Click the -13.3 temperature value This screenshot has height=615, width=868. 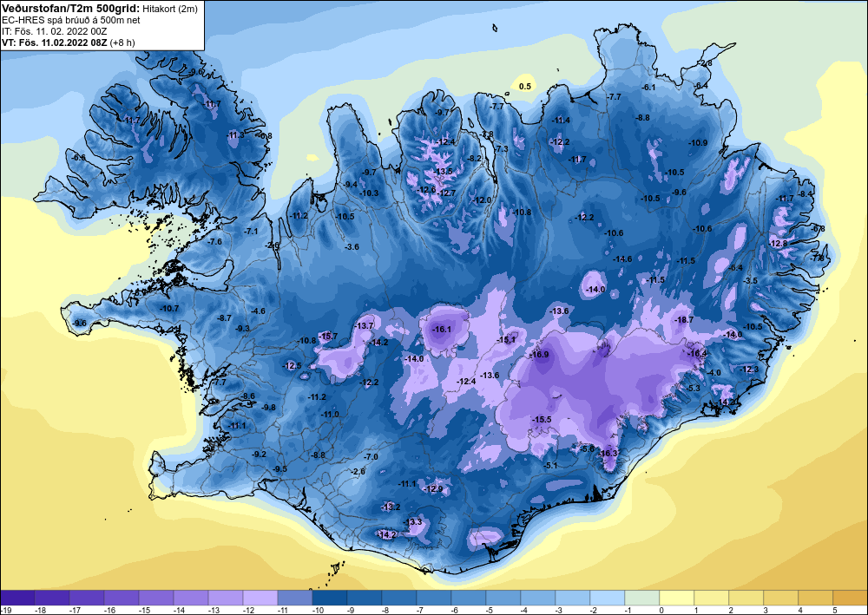pyautogui.click(x=413, y=522)
